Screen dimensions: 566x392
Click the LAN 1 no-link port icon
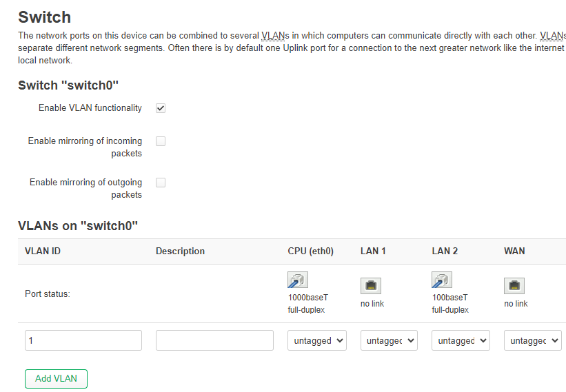tap(371, 286)
